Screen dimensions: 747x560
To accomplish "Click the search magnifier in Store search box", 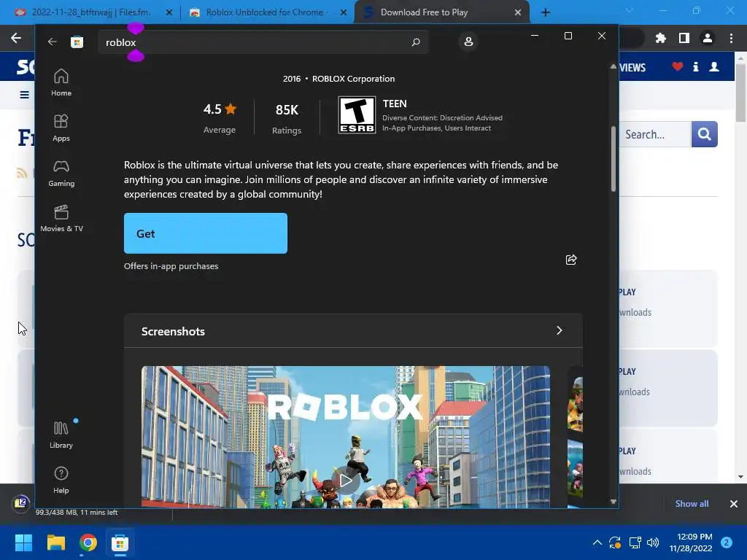I will (415, 42).
